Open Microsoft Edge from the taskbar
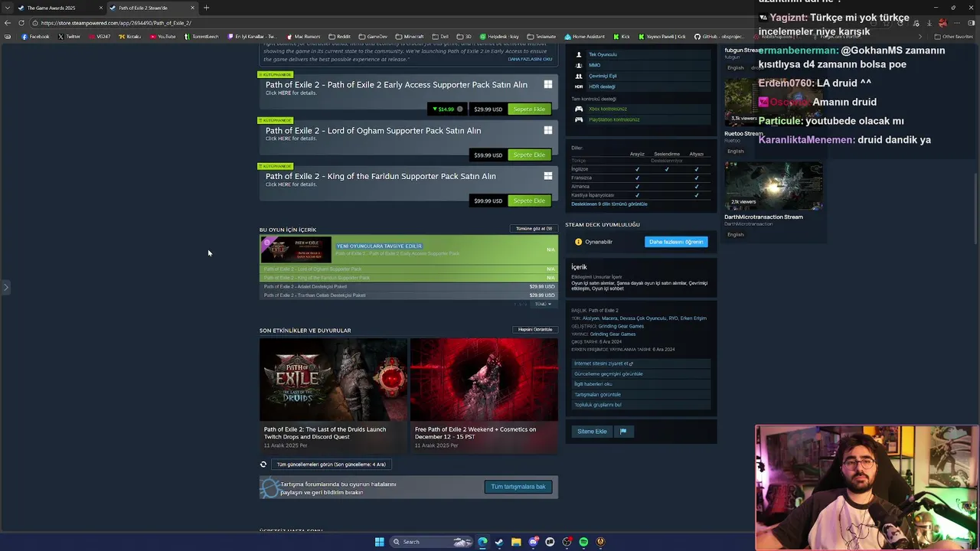 coord(482,542)
